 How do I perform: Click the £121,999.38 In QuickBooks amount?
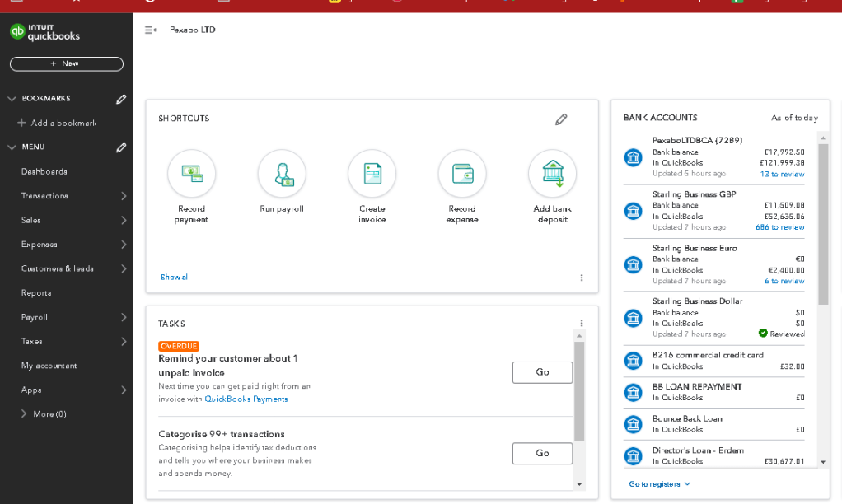click(782, 162)
